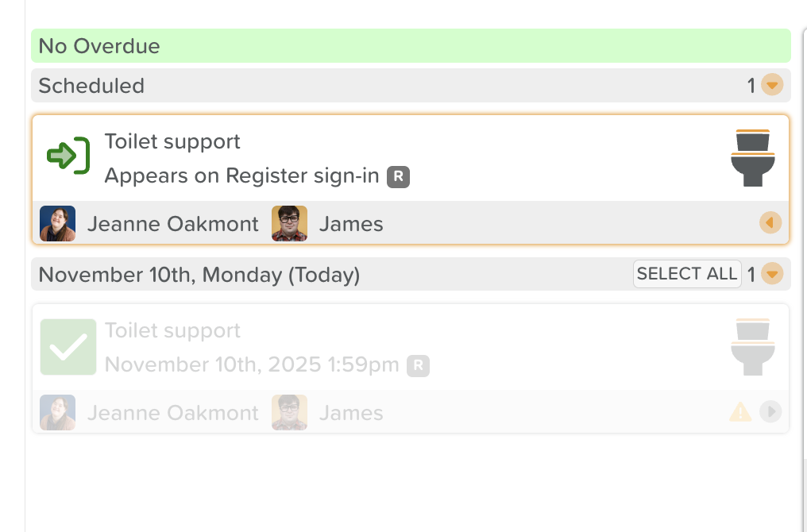This screenshot has height=532, width=807.
Task: Click the Scheduled section header label
Action: pos(91,86)
